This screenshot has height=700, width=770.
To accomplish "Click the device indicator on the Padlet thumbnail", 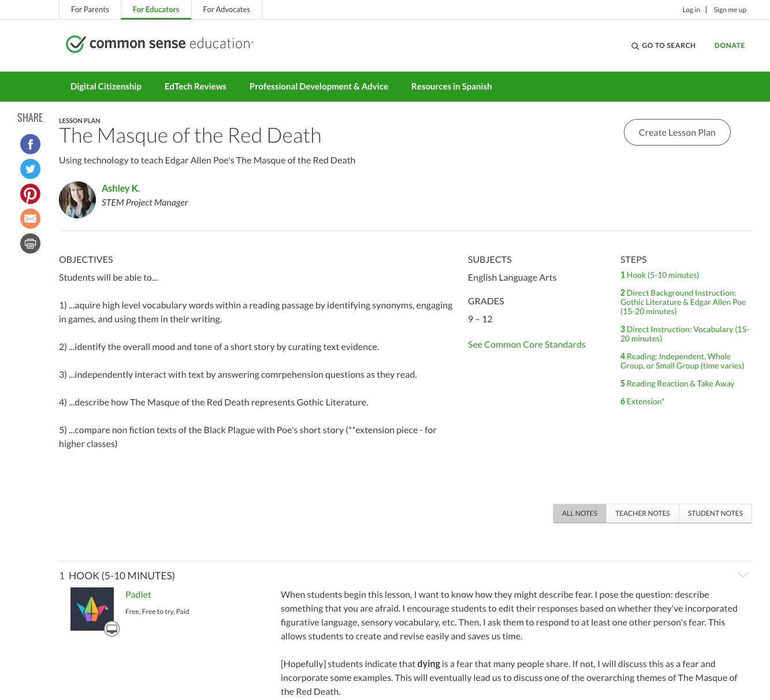I will [x=112, y=629].
